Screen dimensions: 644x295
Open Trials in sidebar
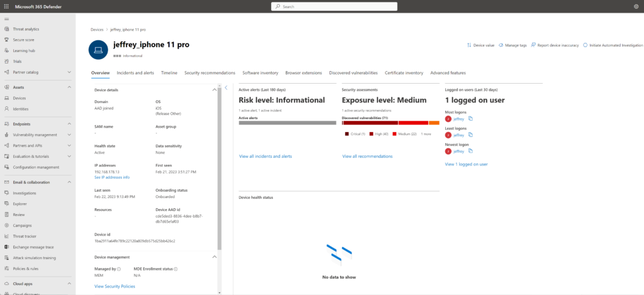(x=17, y=61)
